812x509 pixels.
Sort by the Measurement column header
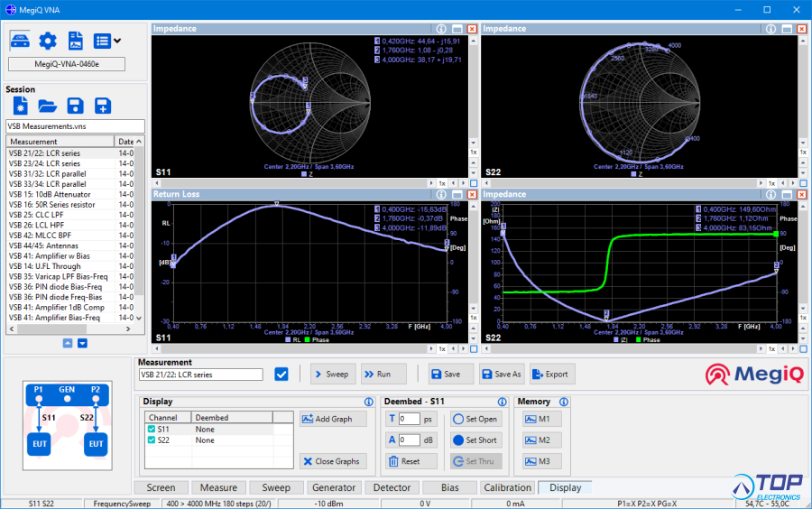(60, 142)
